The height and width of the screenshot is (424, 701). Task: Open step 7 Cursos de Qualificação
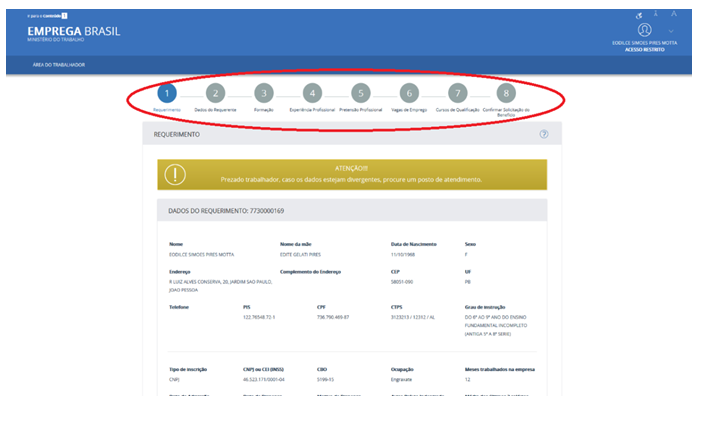click(x=457, y=93)
